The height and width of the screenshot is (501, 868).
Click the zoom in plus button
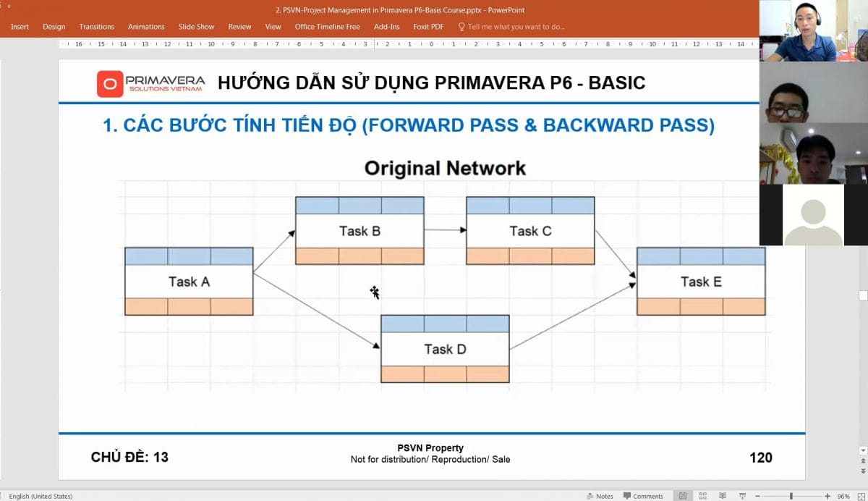[x=827, y=496]
